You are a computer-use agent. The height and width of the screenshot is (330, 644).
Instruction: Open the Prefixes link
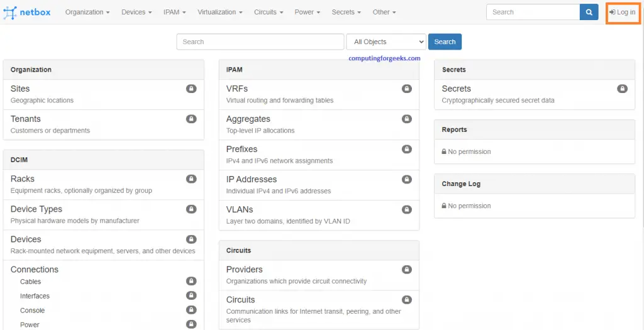click(241, 149)
